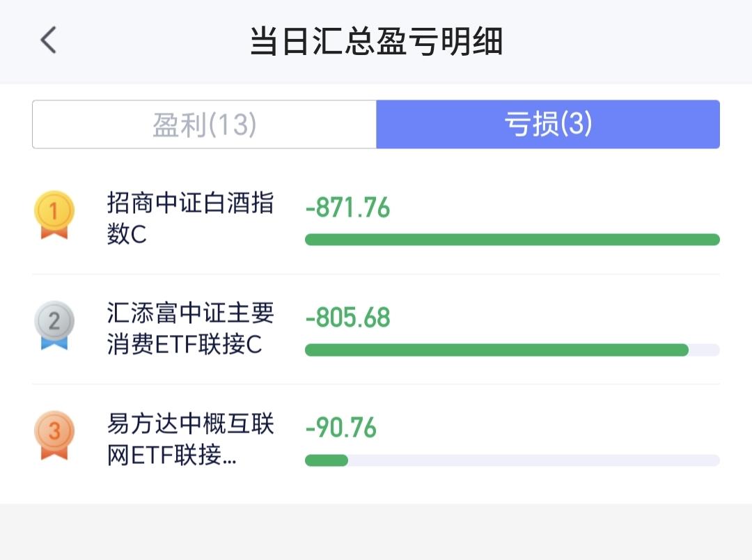752x560 pixels.
Task: Click the 数C text in the first fund name
Action: pyautogui.click(x=127, y=234)
